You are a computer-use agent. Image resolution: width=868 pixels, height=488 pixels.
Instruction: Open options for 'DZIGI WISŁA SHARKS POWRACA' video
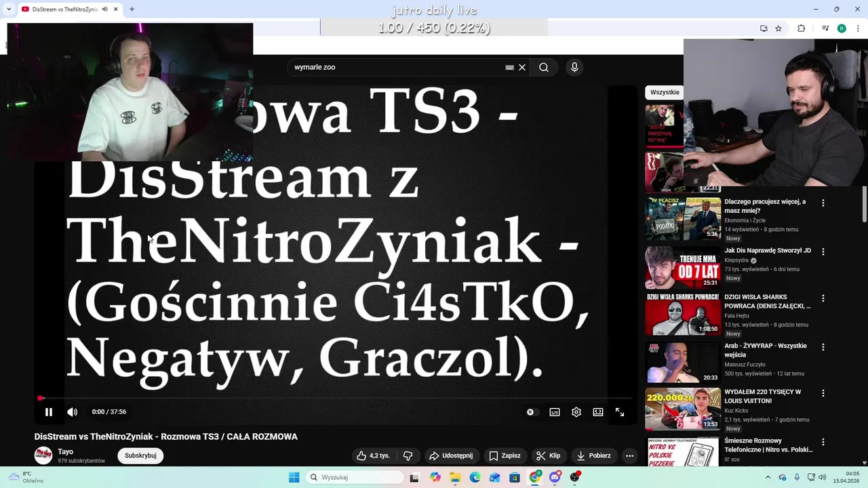tap(823, 298)
